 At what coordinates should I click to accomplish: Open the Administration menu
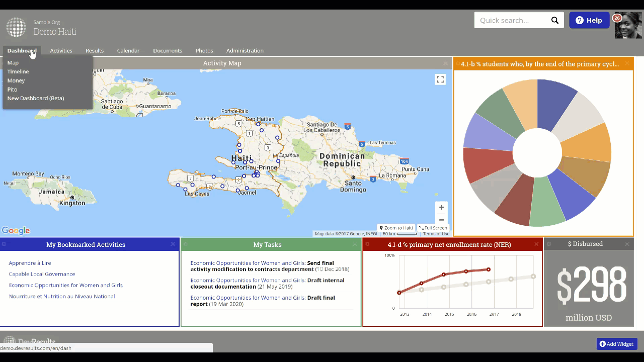[x=245, y=51]
